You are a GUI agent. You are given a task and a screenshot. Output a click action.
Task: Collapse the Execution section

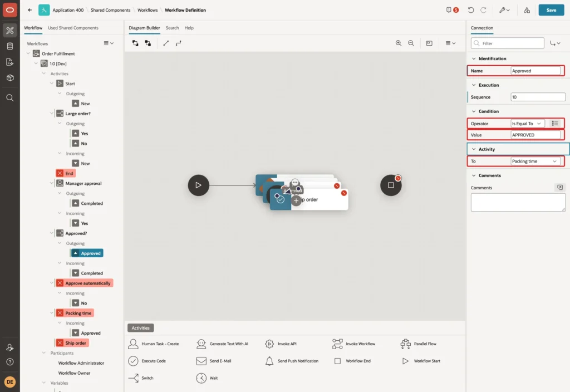[474, 85]
